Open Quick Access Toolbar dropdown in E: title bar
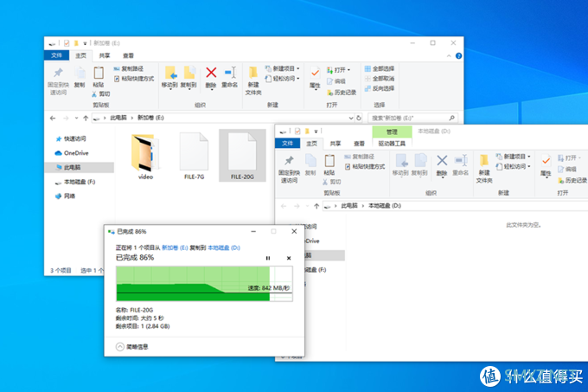 (x=85, y=43)
